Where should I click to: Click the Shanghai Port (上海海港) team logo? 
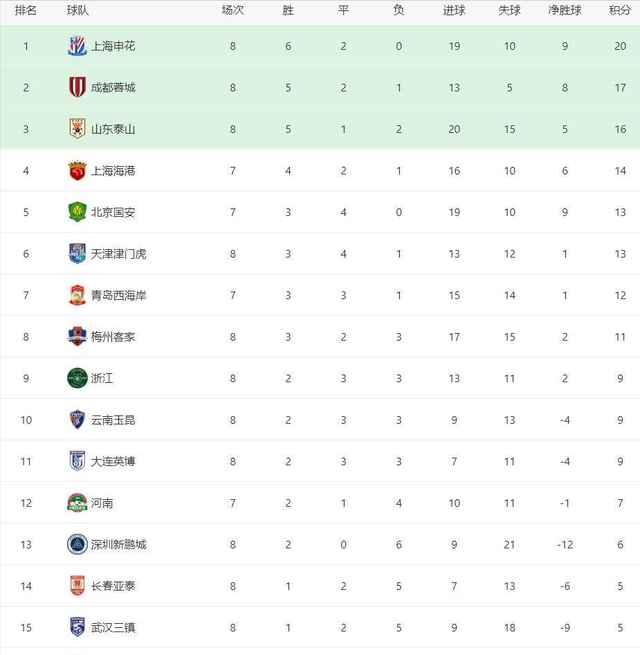[77, 171]
